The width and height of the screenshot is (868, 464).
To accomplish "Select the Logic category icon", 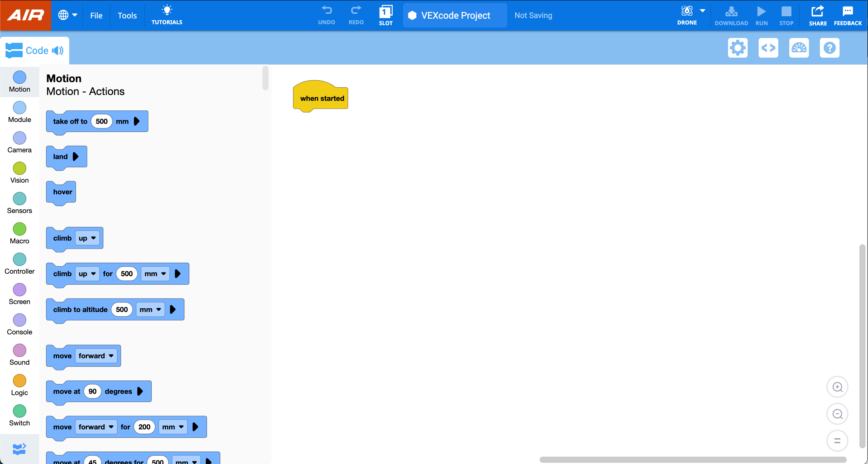I will click(19, 381).
